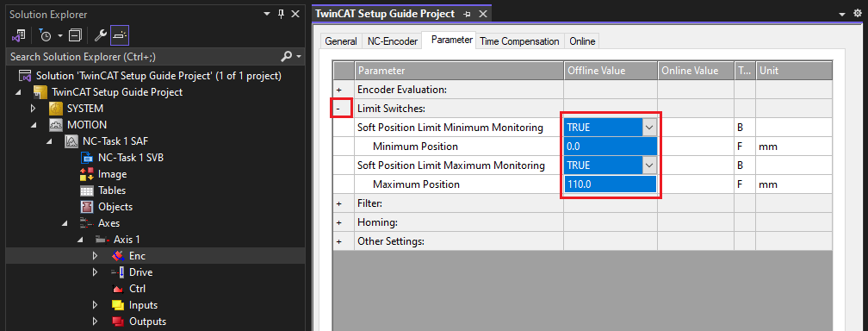Toggle the Preview Selected Items icon
868x331 pixels.
click(120, 35)
